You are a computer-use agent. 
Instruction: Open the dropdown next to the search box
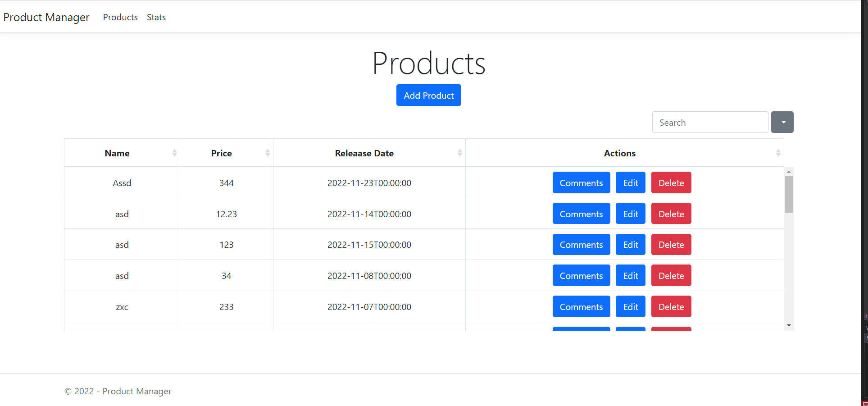tap(782, 122)
